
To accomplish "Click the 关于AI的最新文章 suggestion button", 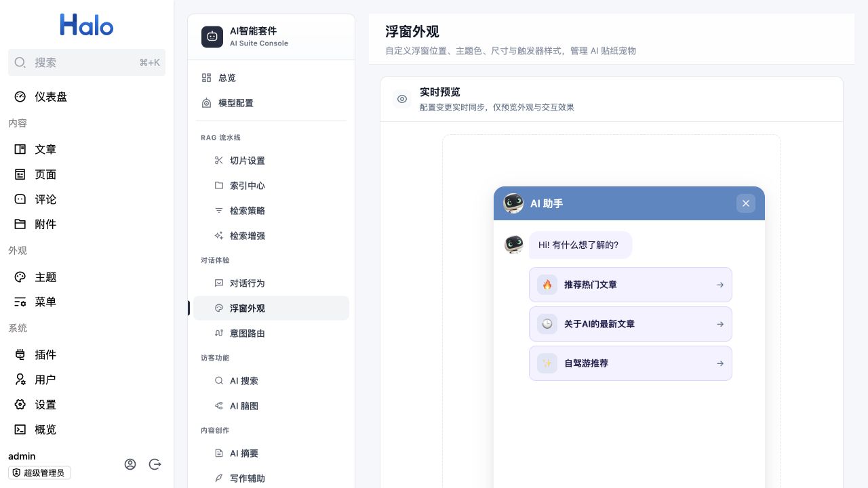I will point(631,324).
